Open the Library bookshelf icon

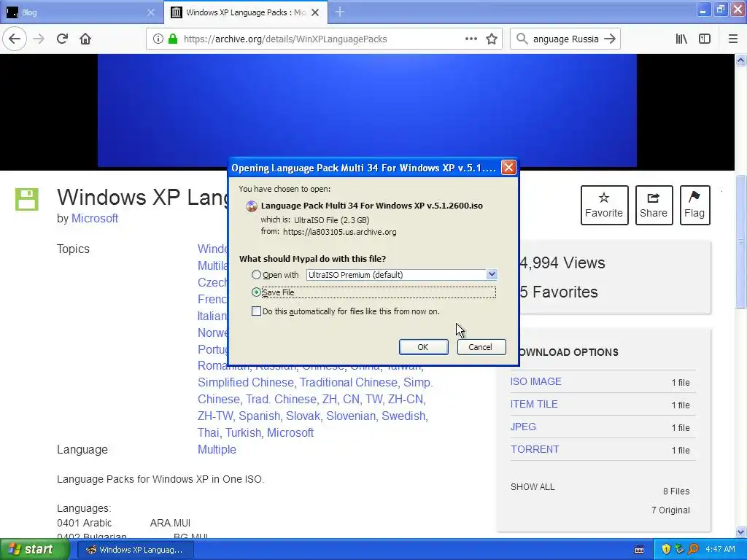681,39
